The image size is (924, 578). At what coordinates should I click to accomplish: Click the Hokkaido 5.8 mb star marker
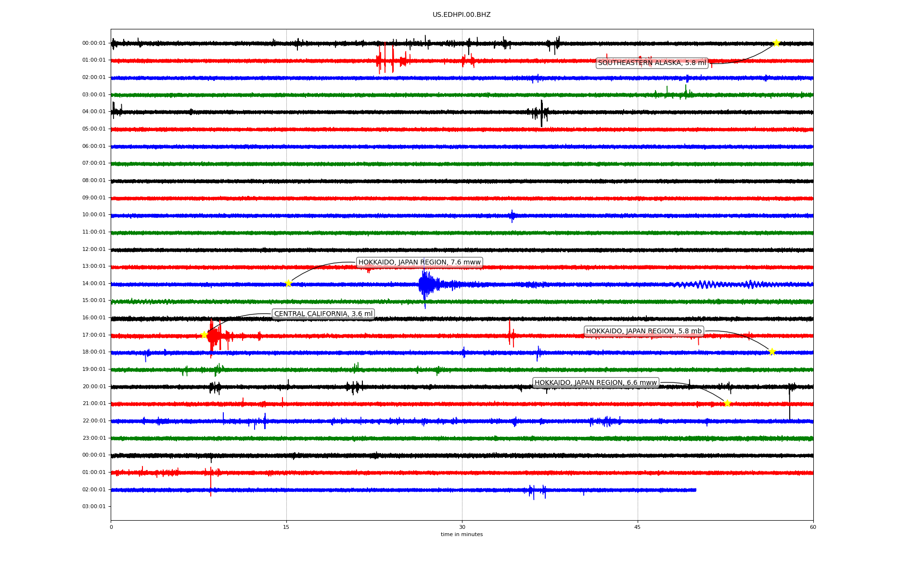[x=772, y=352]
